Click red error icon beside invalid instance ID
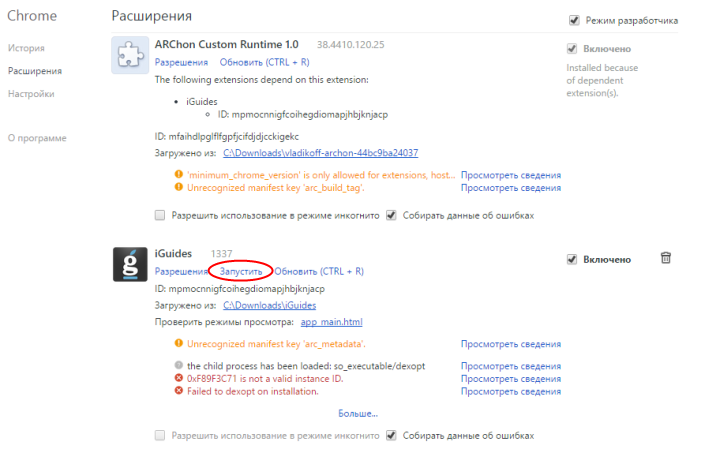The width and height of the screenshot is (720, 449). 179,378
